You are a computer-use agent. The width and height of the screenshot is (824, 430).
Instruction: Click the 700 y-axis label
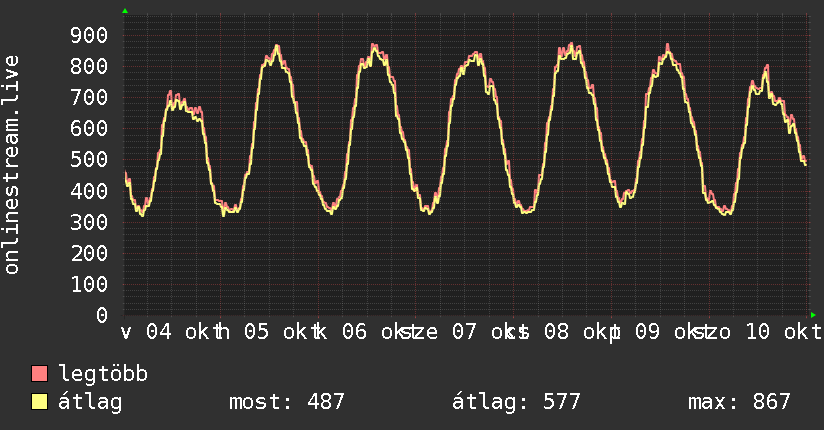tap(89, 97)
